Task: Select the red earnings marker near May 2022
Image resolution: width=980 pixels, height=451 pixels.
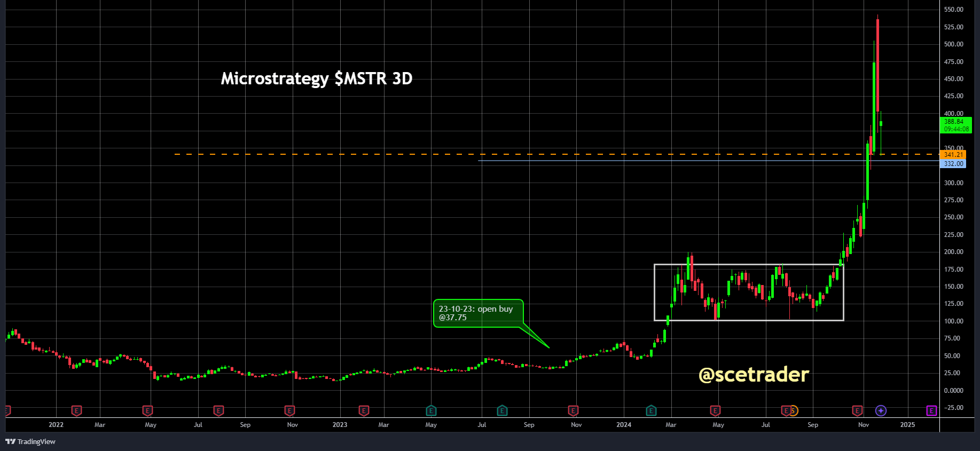Action: (x=147, y=410)
